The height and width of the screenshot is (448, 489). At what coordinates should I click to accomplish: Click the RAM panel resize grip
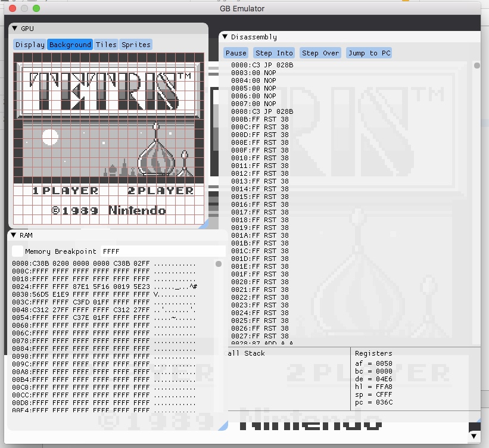point(223,426)
